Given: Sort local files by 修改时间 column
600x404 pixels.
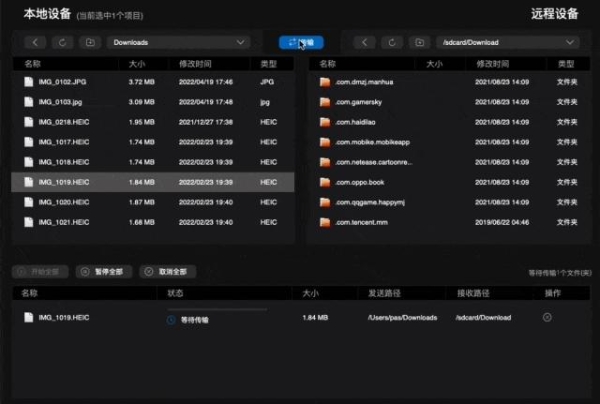Looking at the screenshot, I should 195,64.
